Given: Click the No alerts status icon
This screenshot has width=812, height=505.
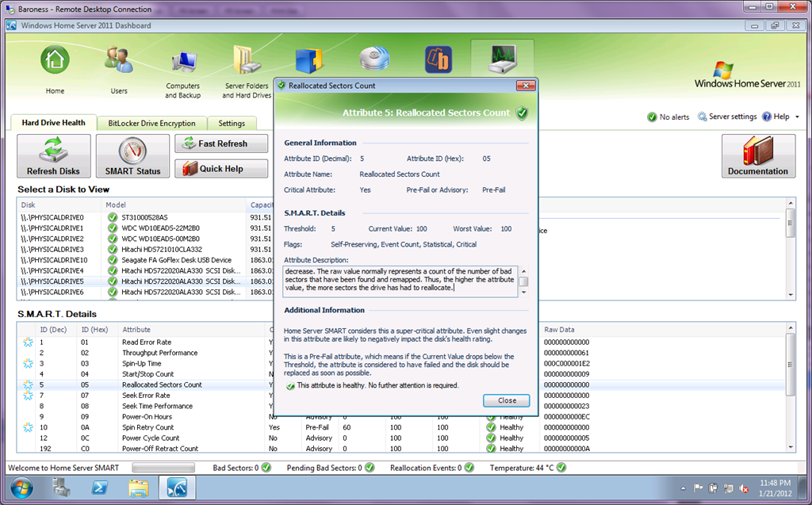Looking at the screenshot, I should tap(652, 117).
